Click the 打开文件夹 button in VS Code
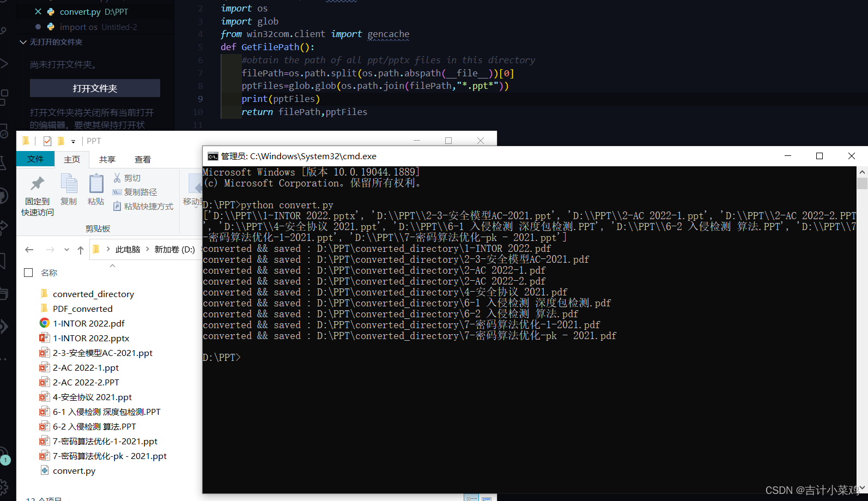This screenshot has height=501, width=868. [95, 88]
